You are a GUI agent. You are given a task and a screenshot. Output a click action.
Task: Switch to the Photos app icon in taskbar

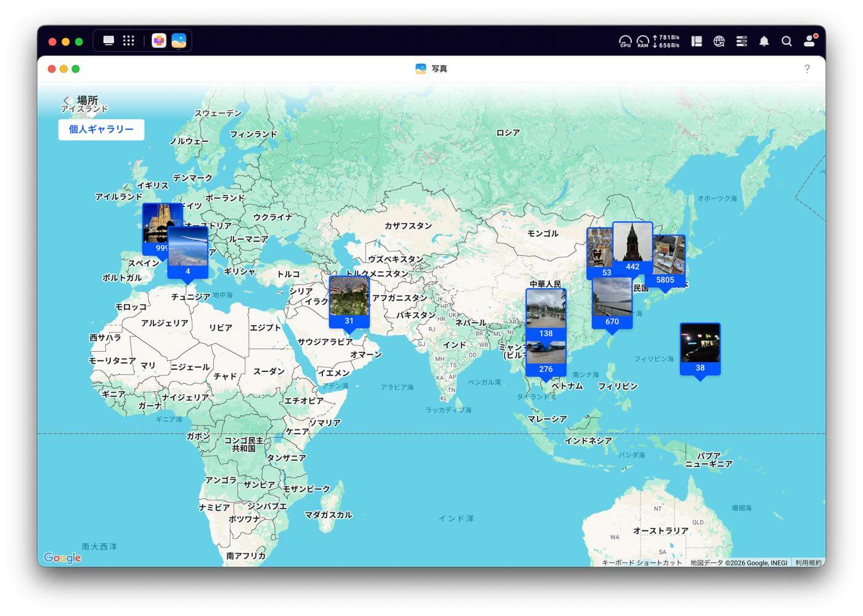pos(179,41)
